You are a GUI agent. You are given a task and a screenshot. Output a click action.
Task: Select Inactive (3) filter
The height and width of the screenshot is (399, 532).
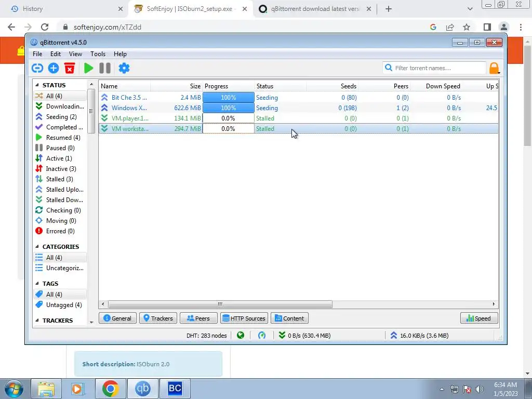coord(60,169)
